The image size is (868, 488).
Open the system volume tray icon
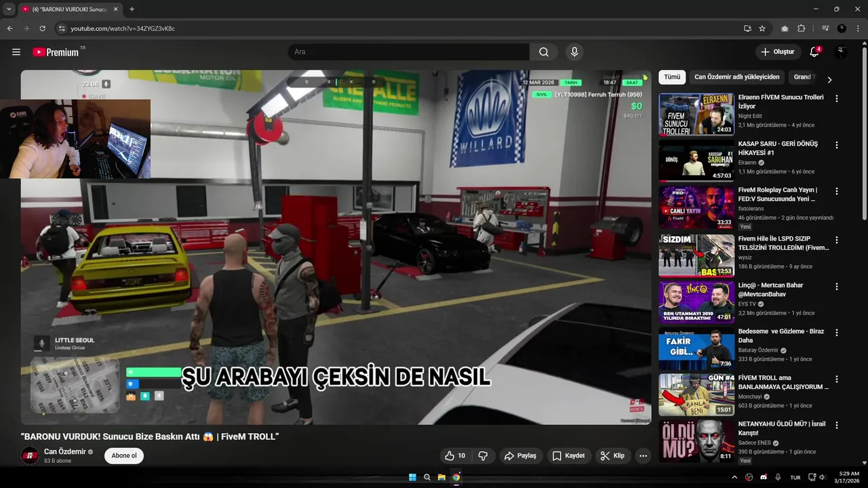click(822, 477)
